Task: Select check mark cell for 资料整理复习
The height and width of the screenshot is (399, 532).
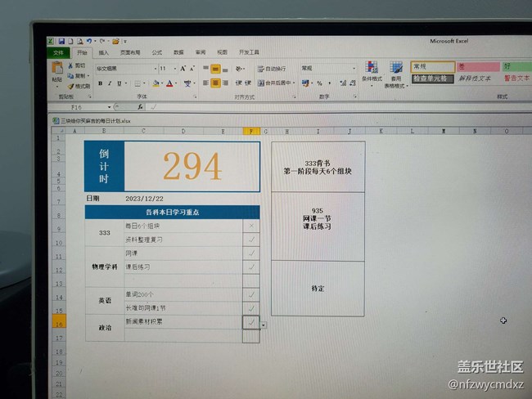Action: coord(251,240)
